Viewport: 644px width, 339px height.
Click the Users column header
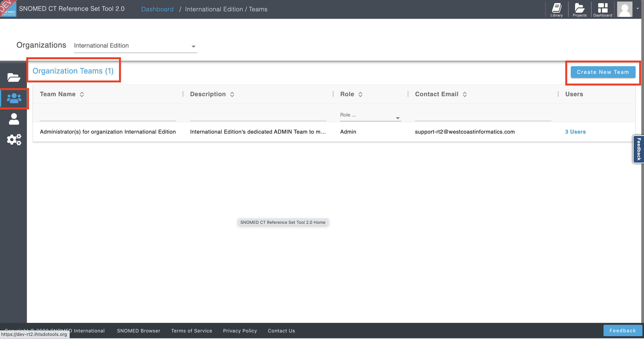click(574, 94)
